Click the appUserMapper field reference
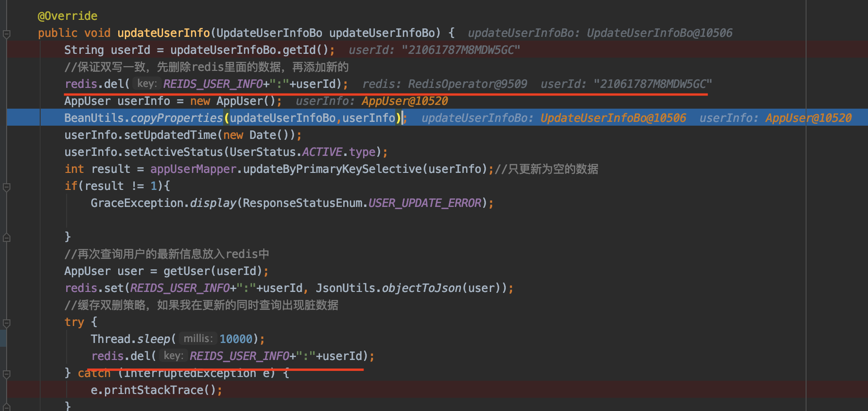Viewport: 868px width, 411px height. [x=193, y=169]
